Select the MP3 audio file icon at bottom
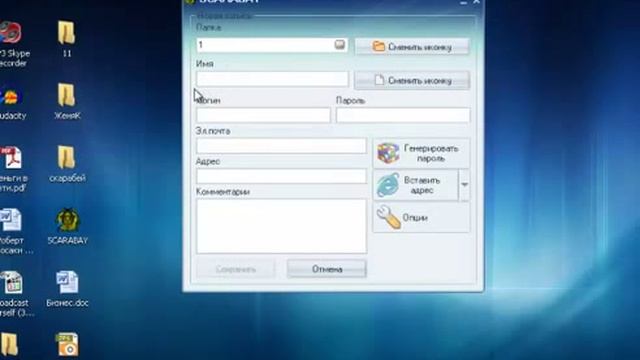 [x=67, y=345]
